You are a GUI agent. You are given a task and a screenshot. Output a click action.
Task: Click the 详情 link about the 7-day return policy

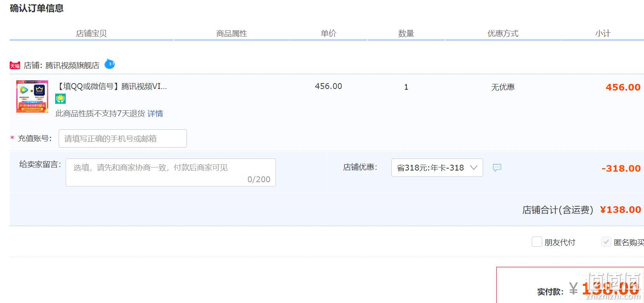tap(155, 113)
